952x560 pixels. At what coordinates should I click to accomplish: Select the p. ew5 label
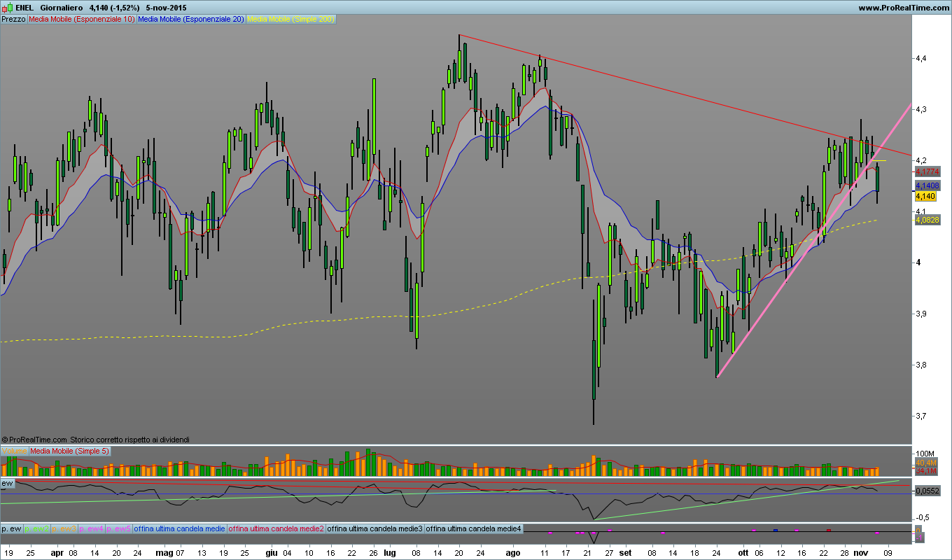pos(119,528)
